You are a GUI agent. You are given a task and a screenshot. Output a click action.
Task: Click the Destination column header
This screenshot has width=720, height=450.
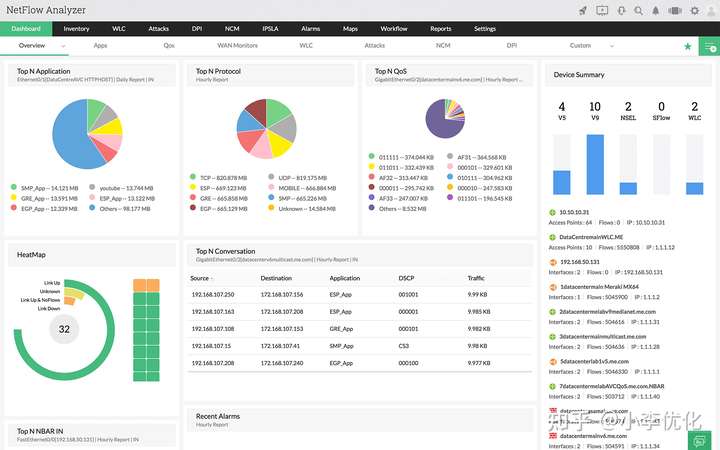pyautogui.click(x=276, y=278)
